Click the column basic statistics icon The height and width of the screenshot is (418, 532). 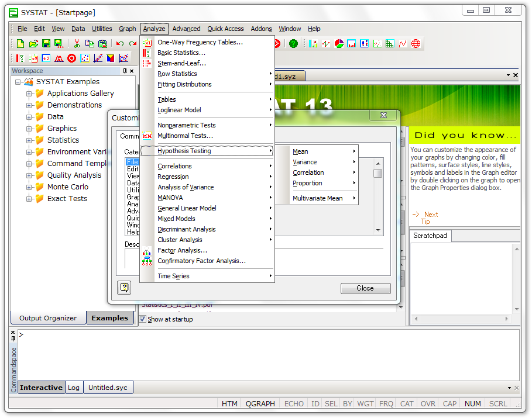coord(20,58)
